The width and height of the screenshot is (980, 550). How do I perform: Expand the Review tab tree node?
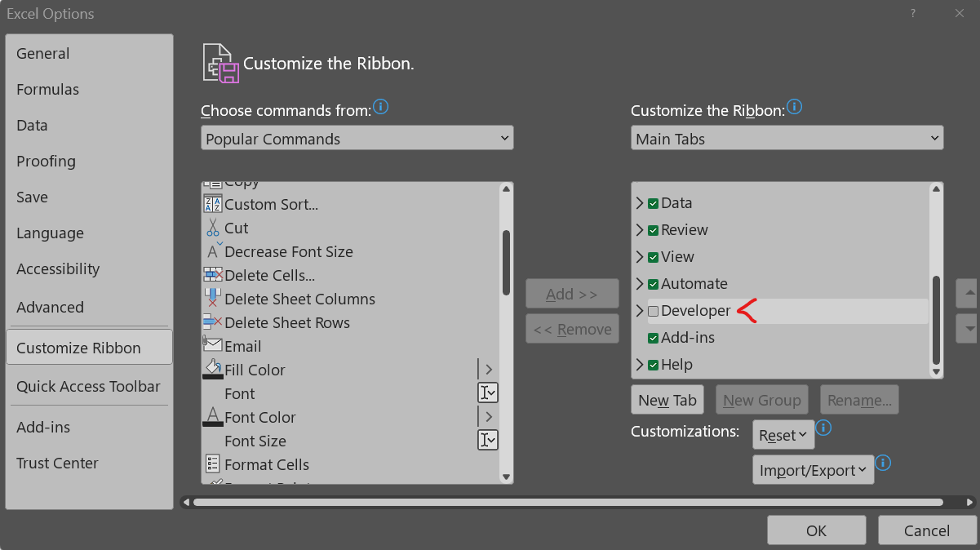click(x=640, y=230)
